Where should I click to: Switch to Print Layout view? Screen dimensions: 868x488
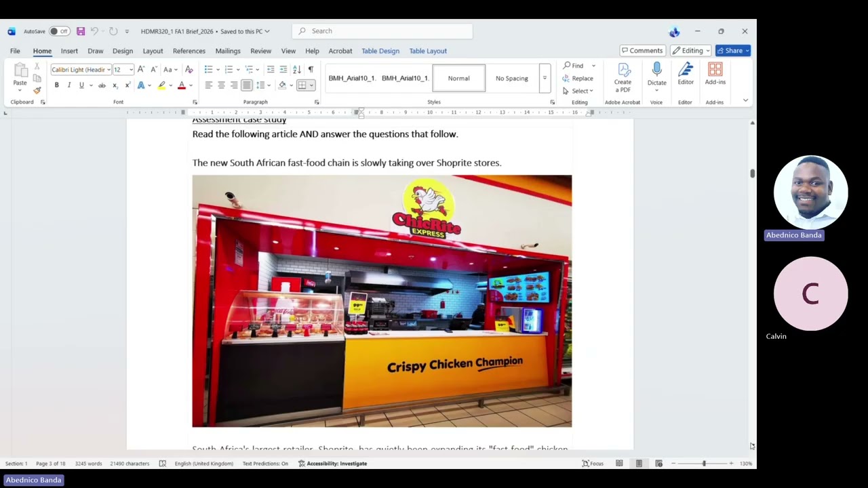click(x=639, y=464)
